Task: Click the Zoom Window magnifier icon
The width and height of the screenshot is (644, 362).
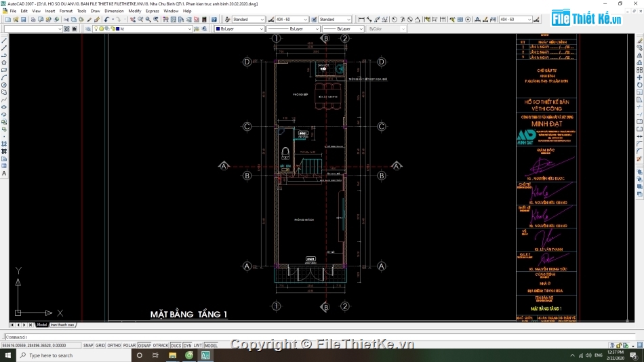Action: (x=148, y=19)
